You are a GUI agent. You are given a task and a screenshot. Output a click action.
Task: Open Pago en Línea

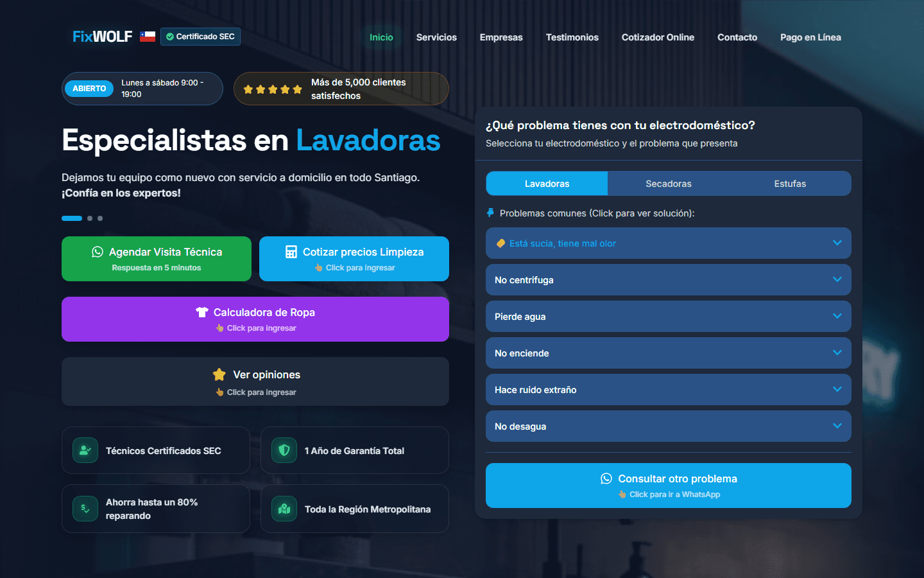coord(810,37)
